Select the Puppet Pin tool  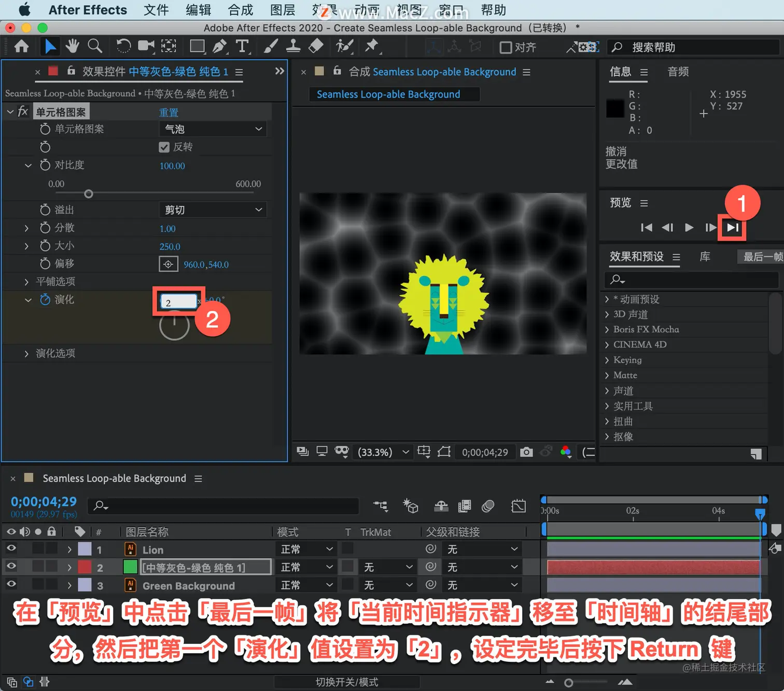(372, 47)
